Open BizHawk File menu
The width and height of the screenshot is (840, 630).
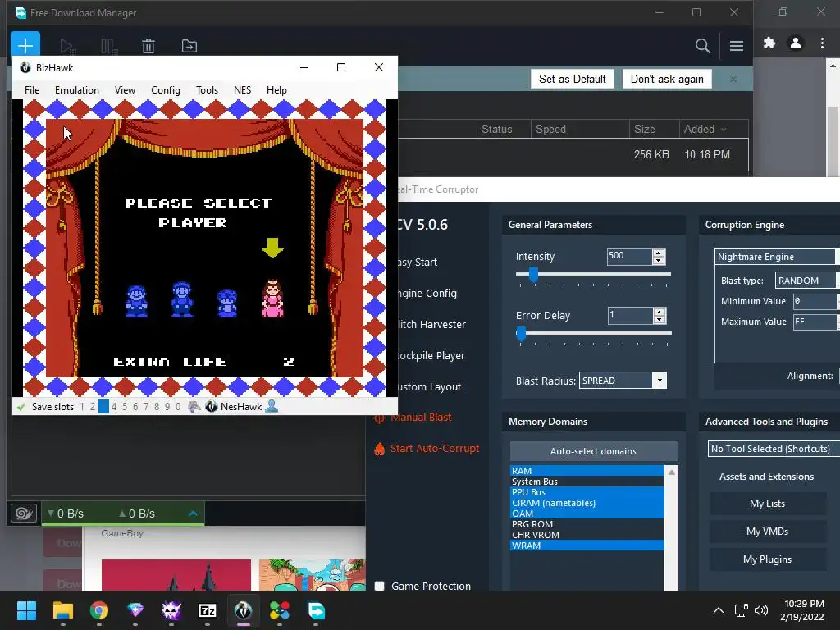[x=32, y=90]
